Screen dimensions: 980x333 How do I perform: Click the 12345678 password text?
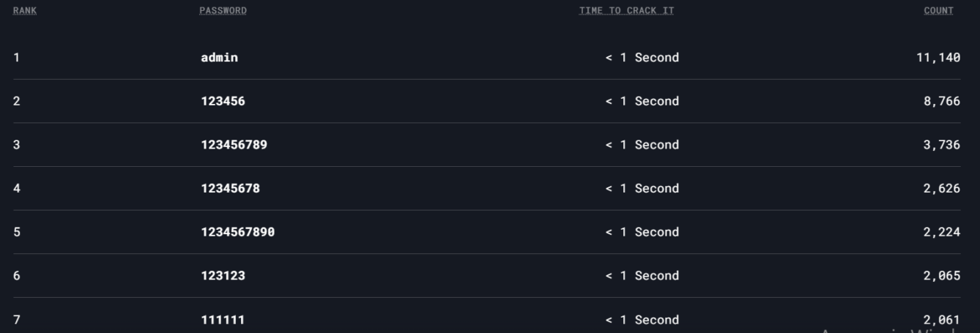[x=230, y=189]
